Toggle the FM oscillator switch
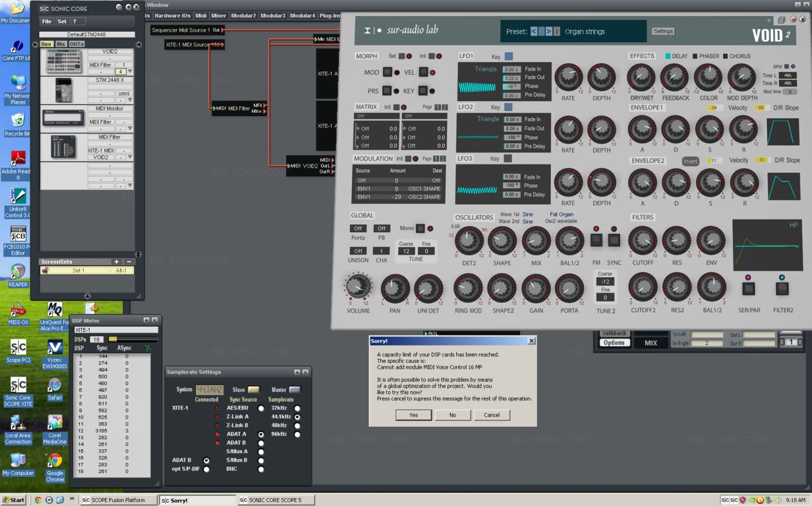The image size is (812, 506). tap(596, 240)
